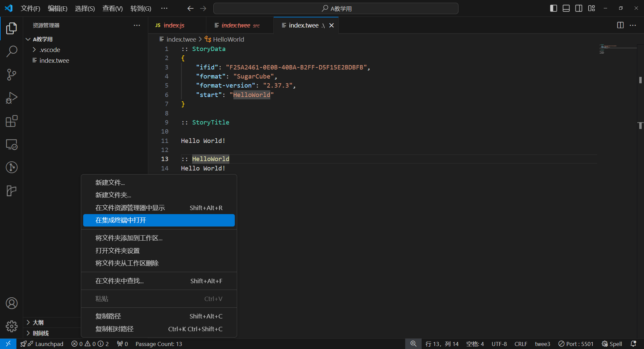Show more menu bar items
Screen dimensions: 644x349
(x=164, y=8)
